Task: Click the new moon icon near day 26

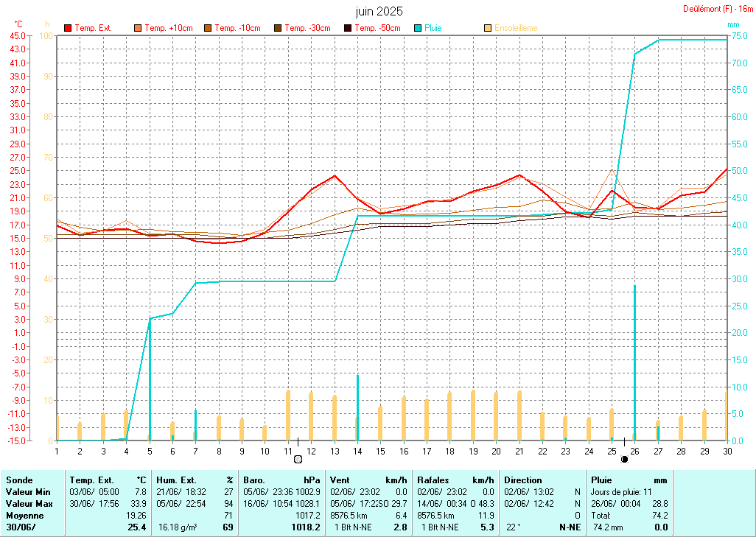Action: (625, 459)
